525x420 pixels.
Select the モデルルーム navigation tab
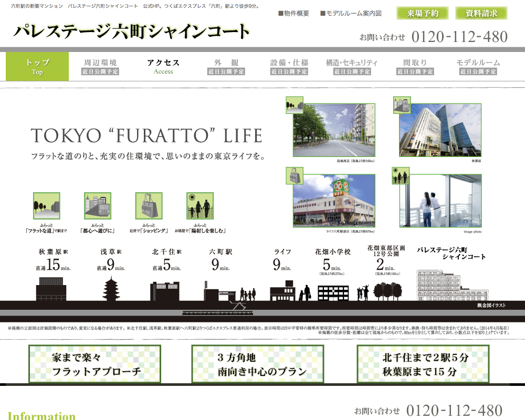(478, 67)
